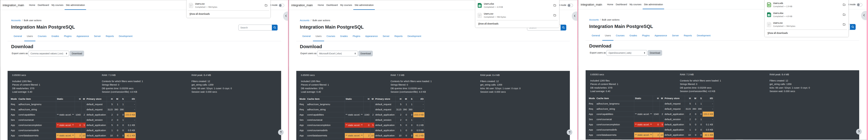The image size is (868, 140).
Task: Click search magnifier button in ods-export window
Action: click(853, 27)
